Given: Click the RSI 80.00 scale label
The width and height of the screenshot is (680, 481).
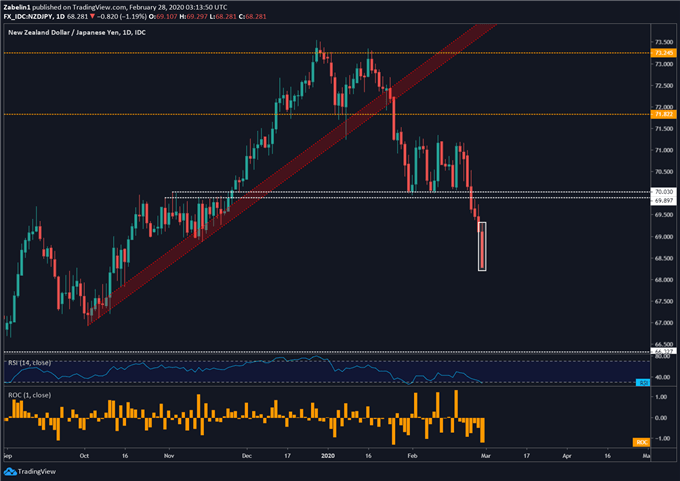Looking at the screenshot, I should (662, 356).
